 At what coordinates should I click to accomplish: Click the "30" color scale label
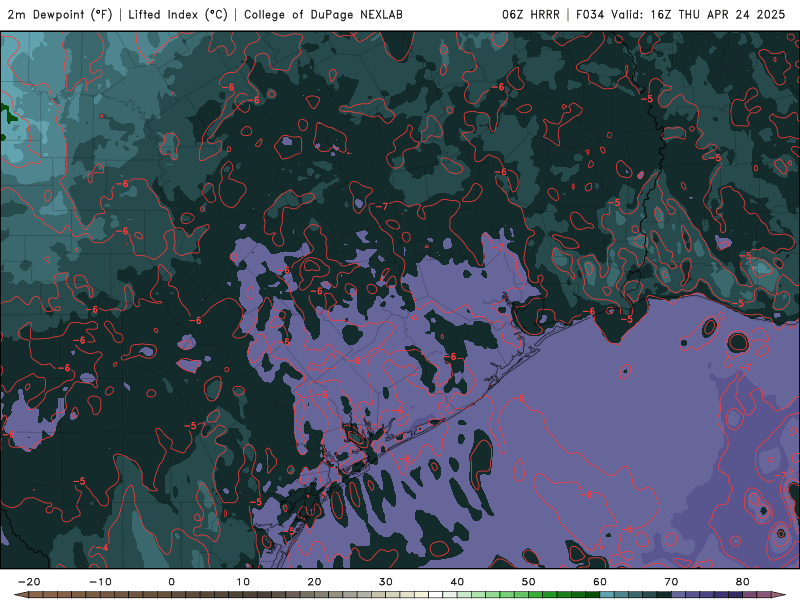pyautogui.click(x=386, y=582)
